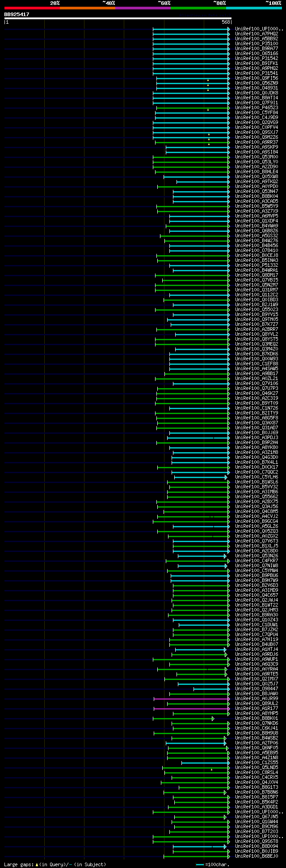Click the cyan alignment bar for A9TKQ2
Image resolution: width=286 pixels, height=868 pixels.
pos(203,181)
